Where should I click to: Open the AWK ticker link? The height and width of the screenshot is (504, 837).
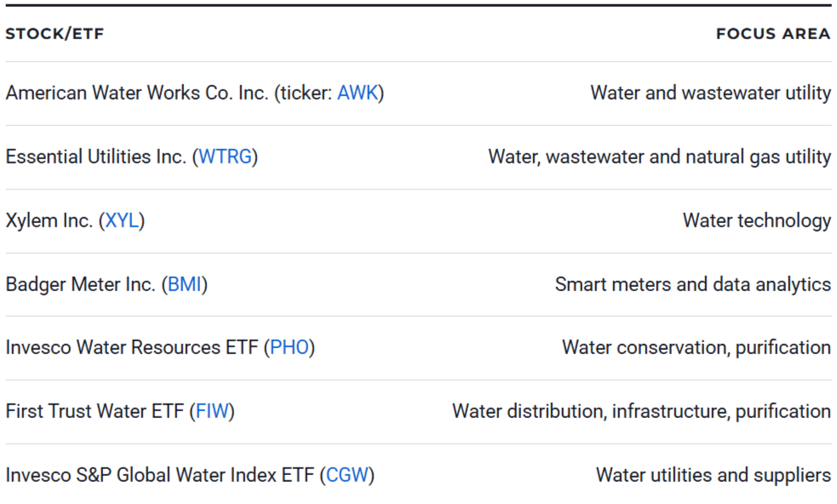tap(357, 93)
